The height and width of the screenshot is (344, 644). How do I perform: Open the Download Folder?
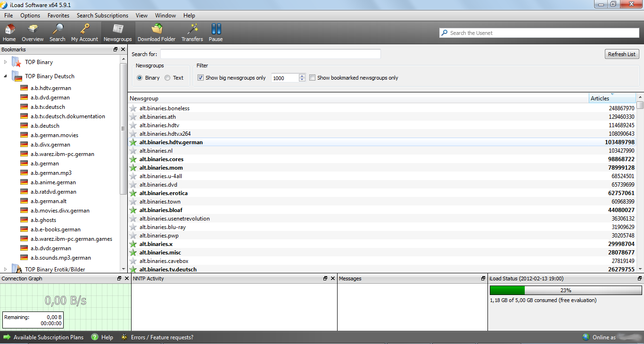click(x=157, y=32)
